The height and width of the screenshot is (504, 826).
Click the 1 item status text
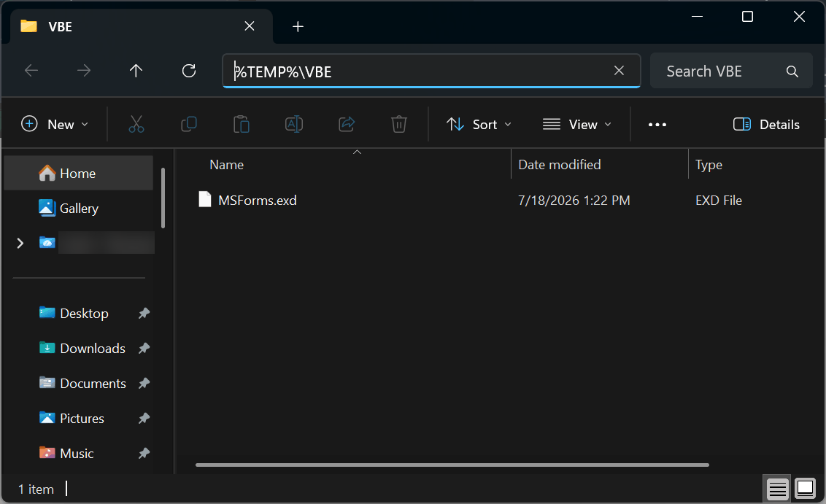point(36,489)
